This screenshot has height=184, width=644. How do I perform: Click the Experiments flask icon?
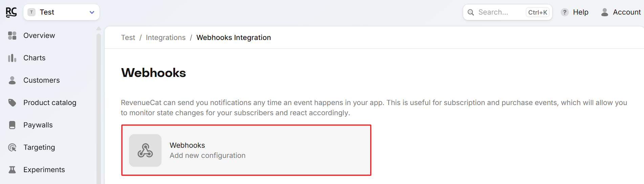coord(12,170)
